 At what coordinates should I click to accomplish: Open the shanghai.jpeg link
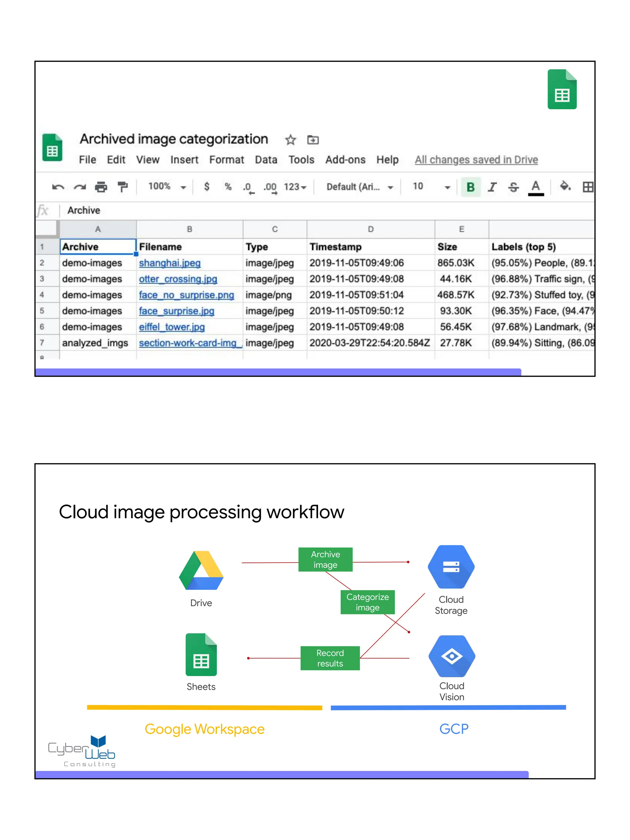pyautogui.click(x=169, y=263)
